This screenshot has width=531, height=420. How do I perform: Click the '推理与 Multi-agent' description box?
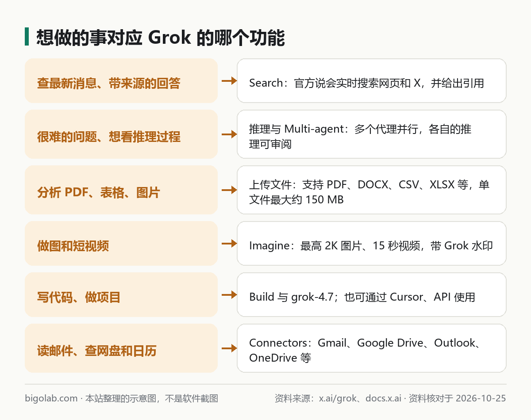pyautogui.click(x=372, y=134)
